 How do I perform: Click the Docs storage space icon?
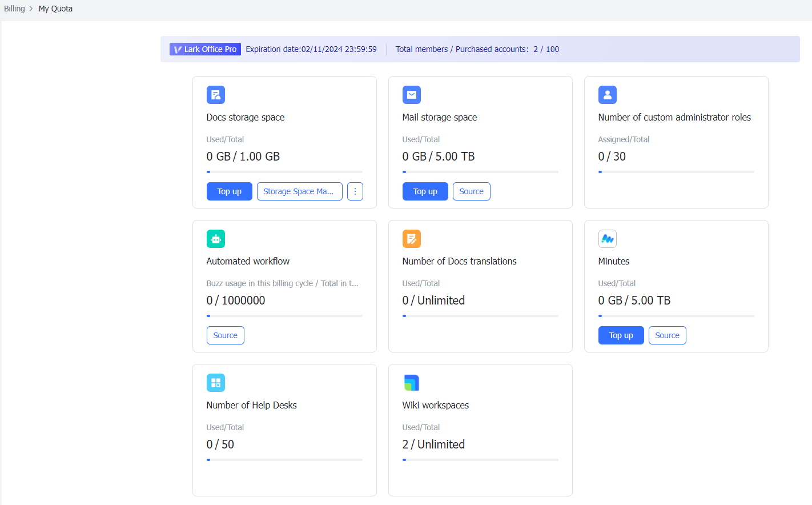[x=216, y=95]
